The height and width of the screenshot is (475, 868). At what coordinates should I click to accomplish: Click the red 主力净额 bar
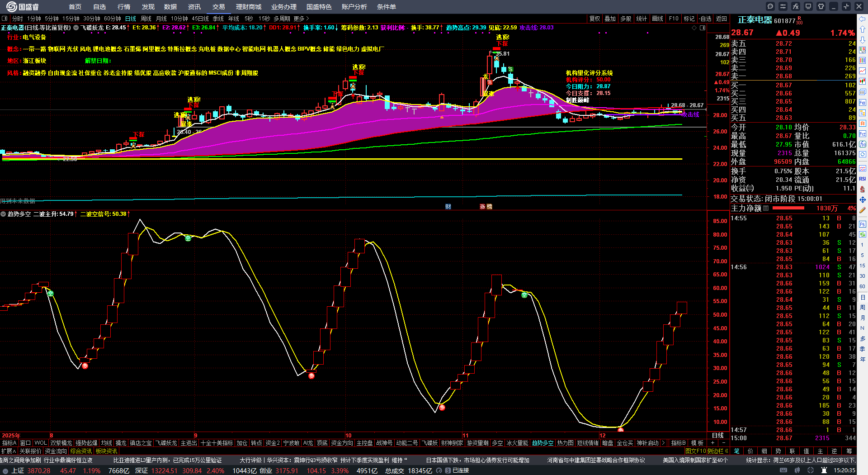pyautogui.click(x=788, y=208)
